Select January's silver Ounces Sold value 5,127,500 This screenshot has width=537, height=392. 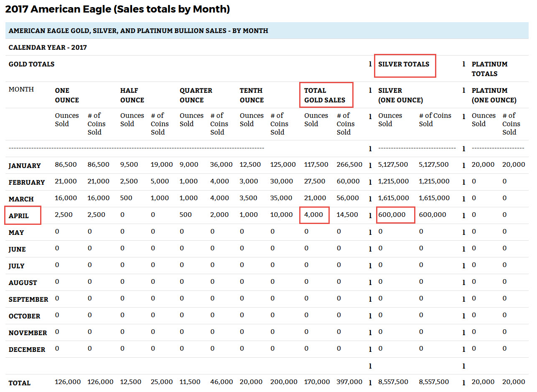click(393, 165)
